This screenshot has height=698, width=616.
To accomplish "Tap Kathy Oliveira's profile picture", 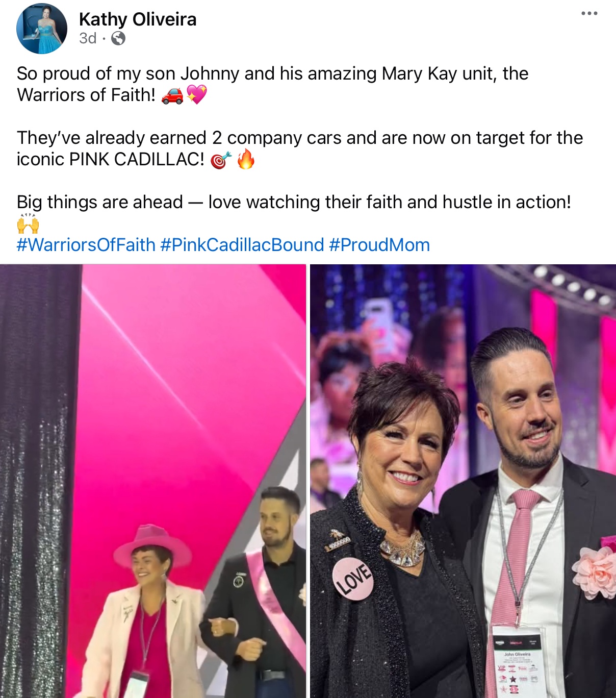I will pyautogui.click(x=42, y=29).
